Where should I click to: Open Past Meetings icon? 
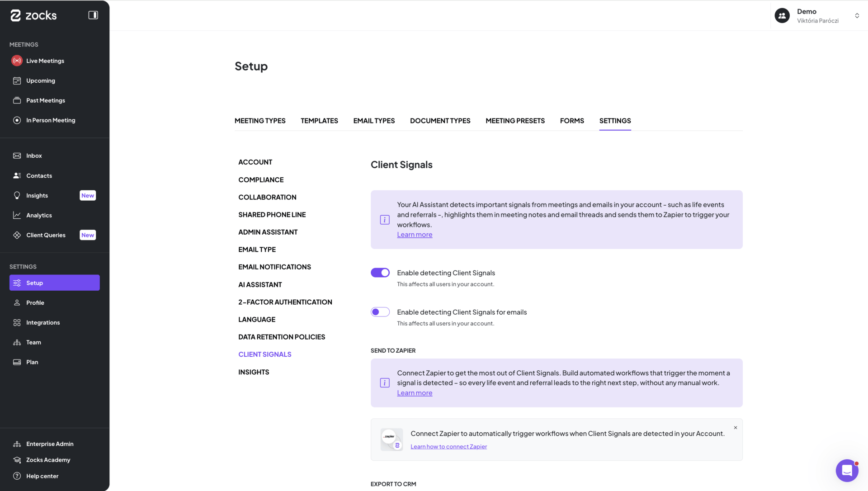[x=17, y=100]
